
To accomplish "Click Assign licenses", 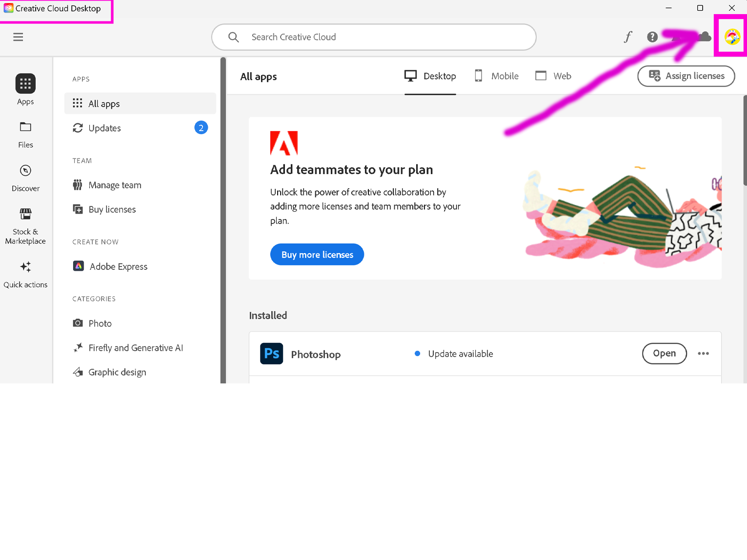I will tap(686, 76).
